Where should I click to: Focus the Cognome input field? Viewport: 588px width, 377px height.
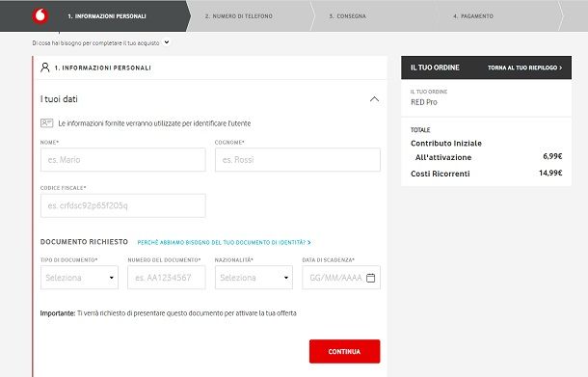(x=298, y=160)
